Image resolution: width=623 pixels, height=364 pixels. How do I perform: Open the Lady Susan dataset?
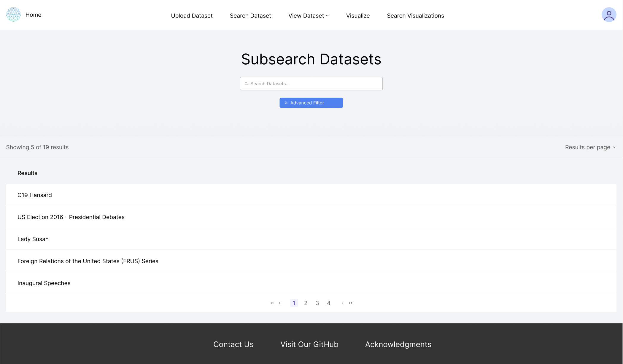click(33, 239)
